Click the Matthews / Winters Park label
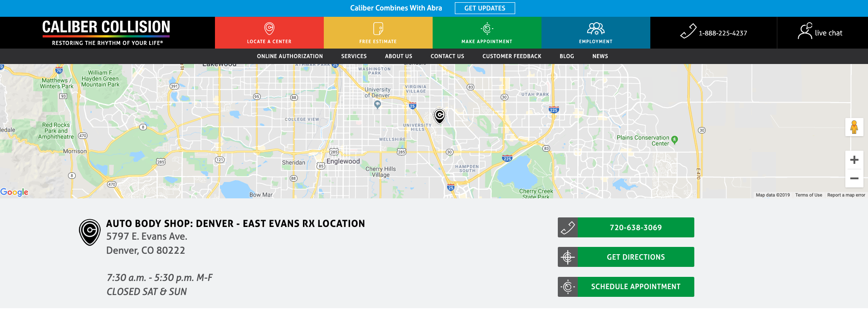This screenshot has height=310, width=868. pyautogui.click(x=57, y=84)
